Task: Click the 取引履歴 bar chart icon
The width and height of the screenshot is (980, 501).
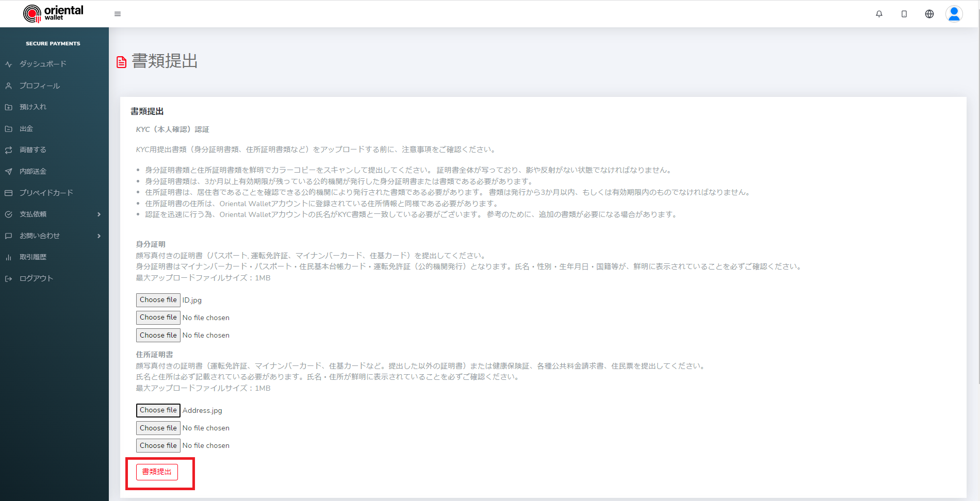Action: coord(8,257)
